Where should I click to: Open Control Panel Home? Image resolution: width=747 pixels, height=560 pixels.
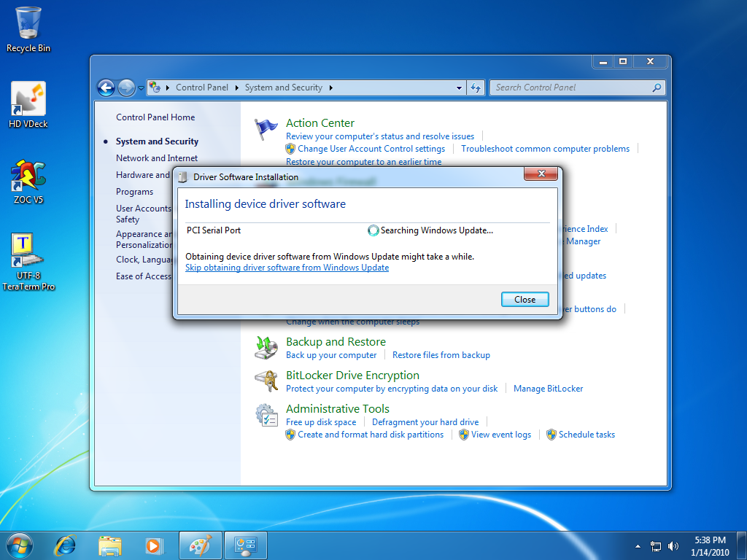tap(155, 117)
